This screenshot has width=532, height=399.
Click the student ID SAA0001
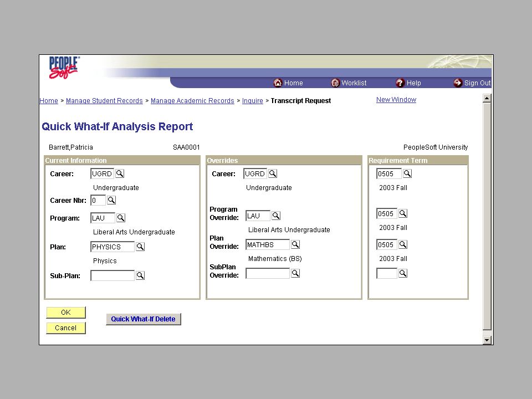[186, 147]
